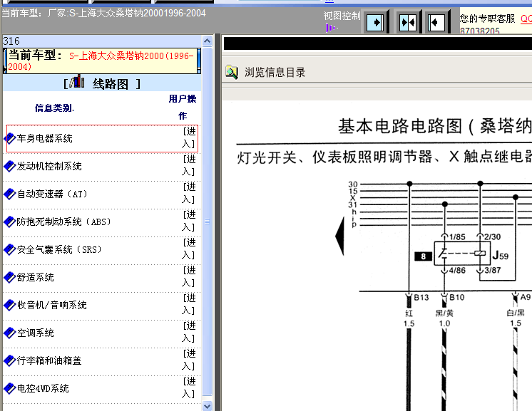532x411 pixels.
Task: Open [进入] link for 防抱死制动系统（ABS）
Action: tap(189, 221)
